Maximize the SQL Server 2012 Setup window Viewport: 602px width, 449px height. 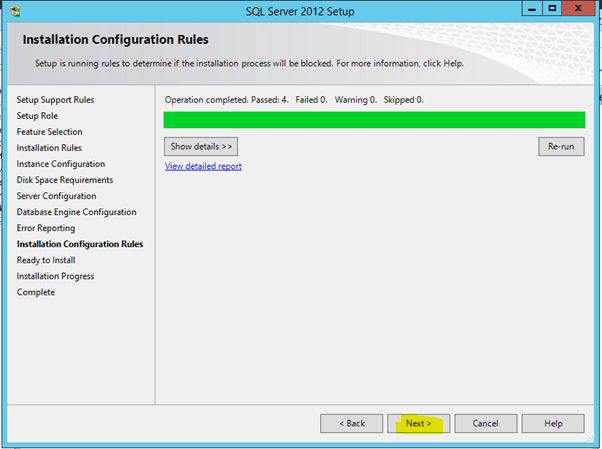coord(551,11)
